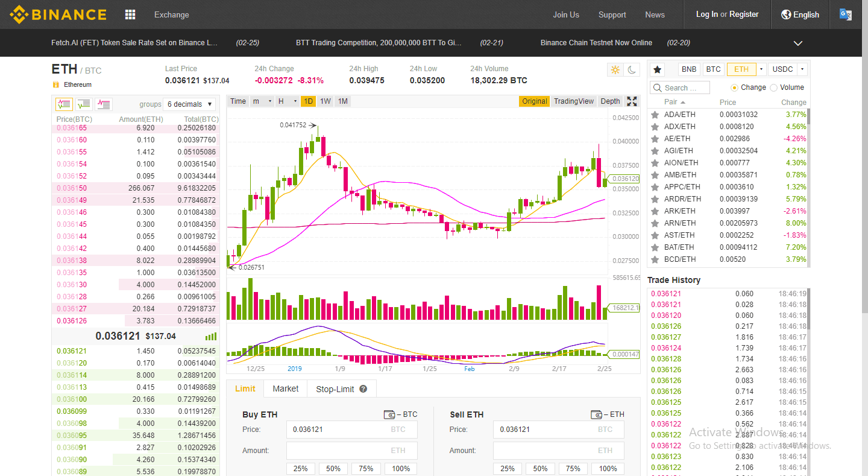
Task: Switch to light theme sun icon
Action: click(x=615, y=70)
